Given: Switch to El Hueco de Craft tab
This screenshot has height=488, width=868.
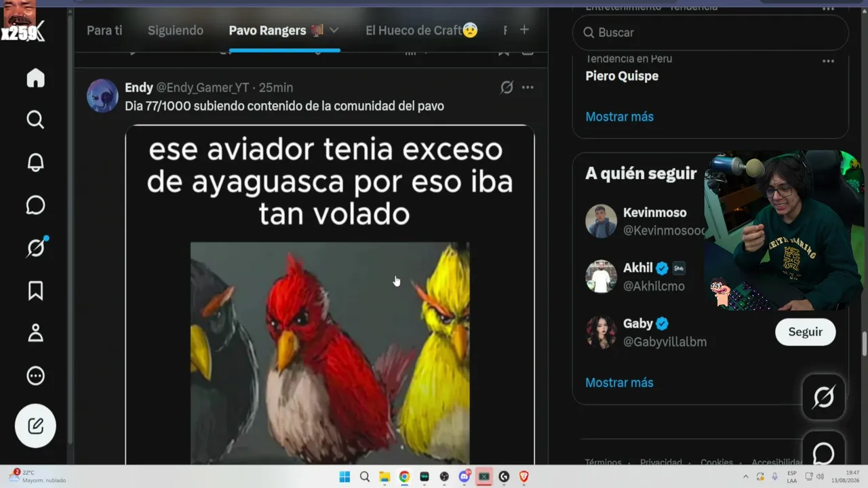Looking at the screenshot, I should click(422, 30).
